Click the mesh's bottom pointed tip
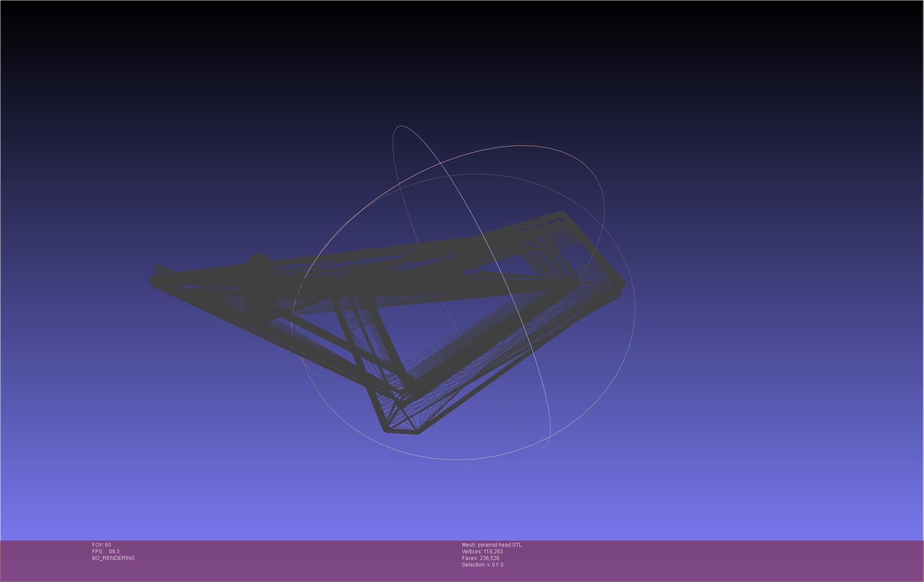 [x=401, y=431]
